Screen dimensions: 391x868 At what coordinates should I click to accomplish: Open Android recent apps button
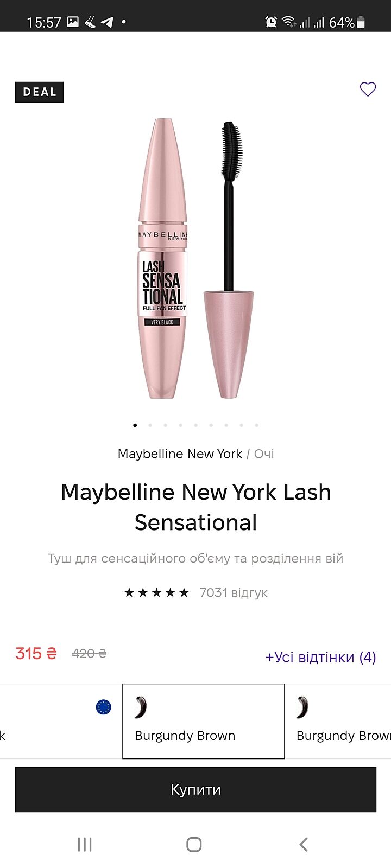click(85, 844)
